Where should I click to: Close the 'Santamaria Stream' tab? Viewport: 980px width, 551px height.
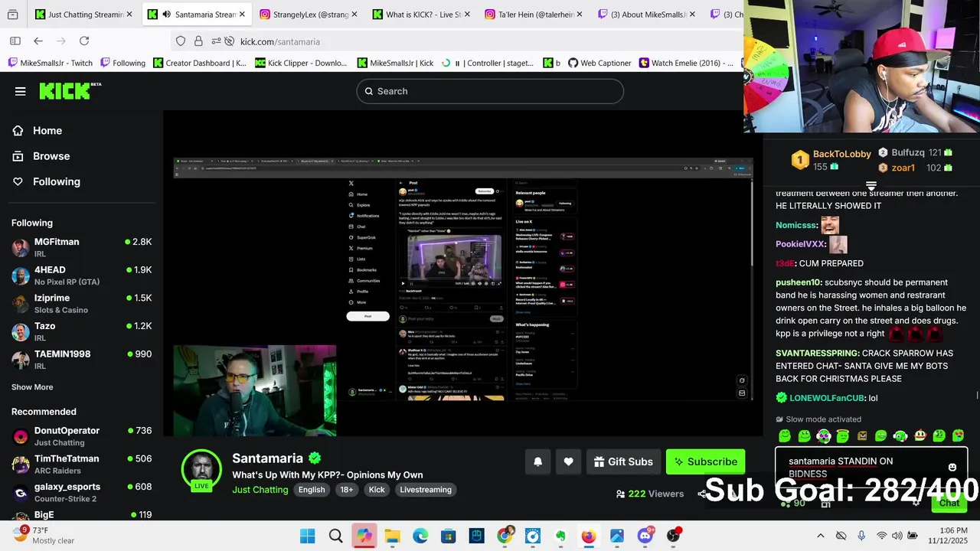tap(242, 15)
